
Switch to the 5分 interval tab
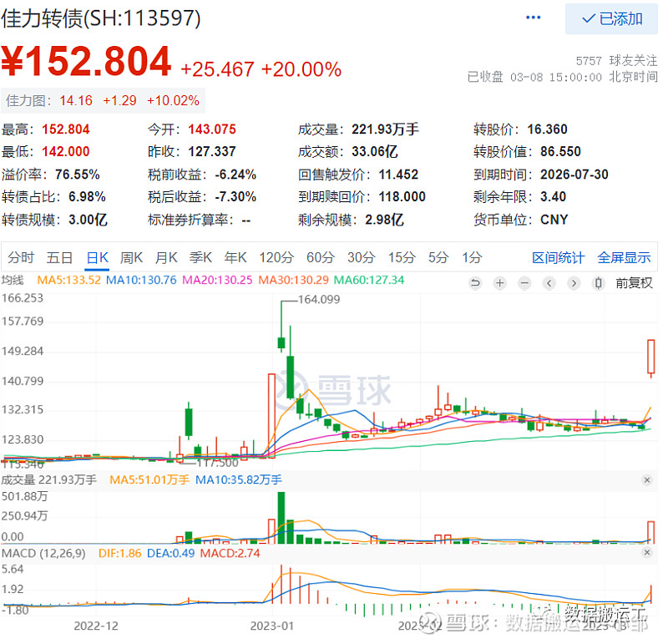[438, 257]
